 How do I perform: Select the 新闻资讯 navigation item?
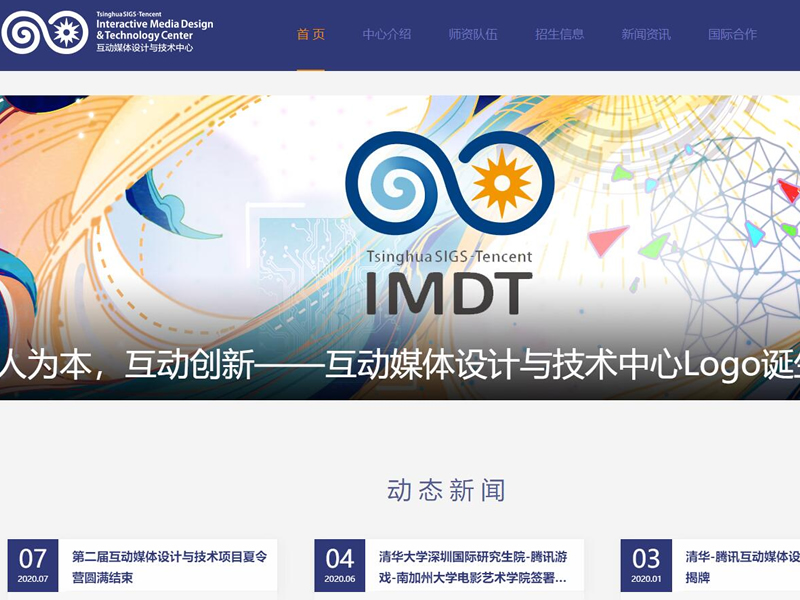[x=646, y=34]
